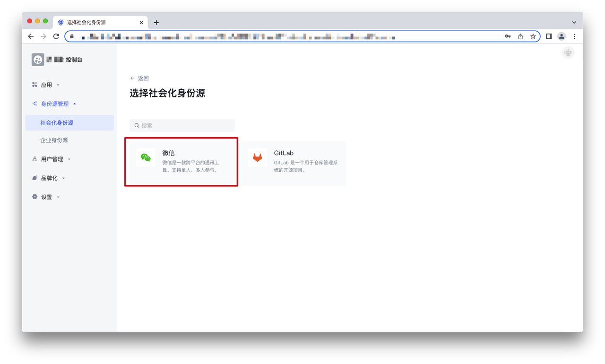Expand the 设置 sidebar section
This screenshot has height=364, width=605.
[x=46, y=197]
